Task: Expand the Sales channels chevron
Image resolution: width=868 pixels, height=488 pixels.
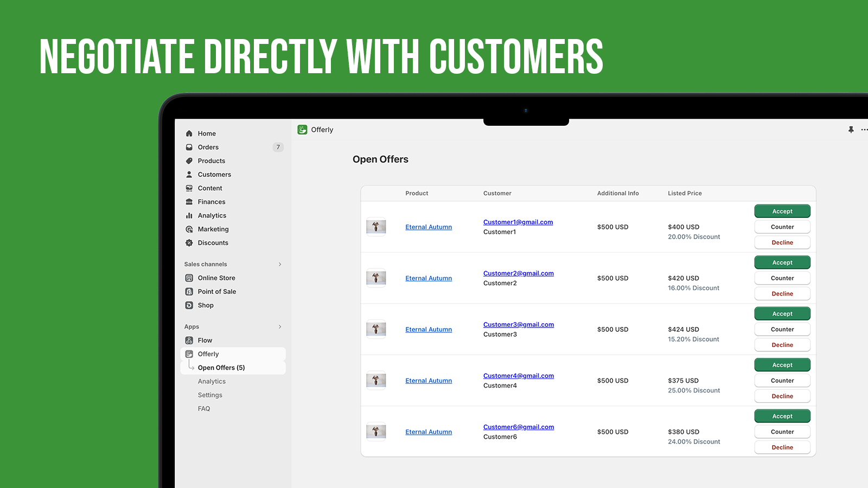Action: 280,264
